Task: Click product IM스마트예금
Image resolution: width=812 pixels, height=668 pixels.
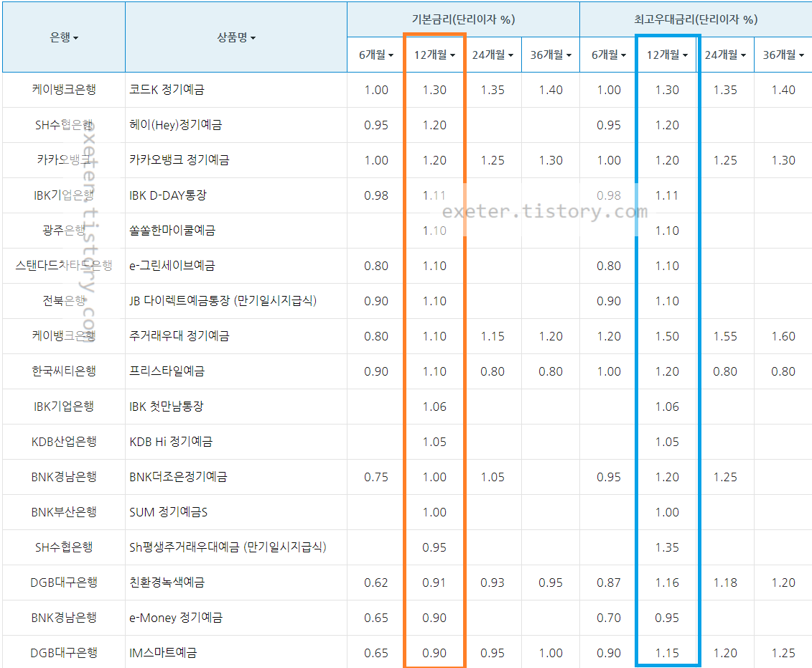Action: tap(162, 653)
